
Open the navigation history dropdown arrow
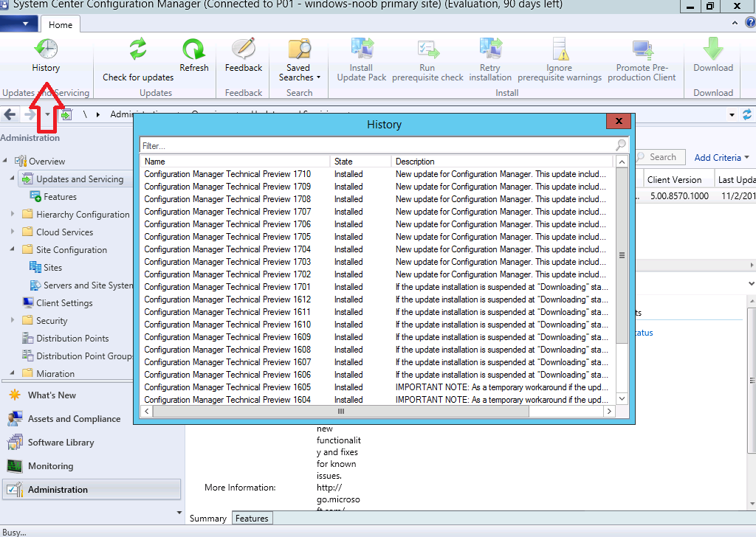pos(47,114)
